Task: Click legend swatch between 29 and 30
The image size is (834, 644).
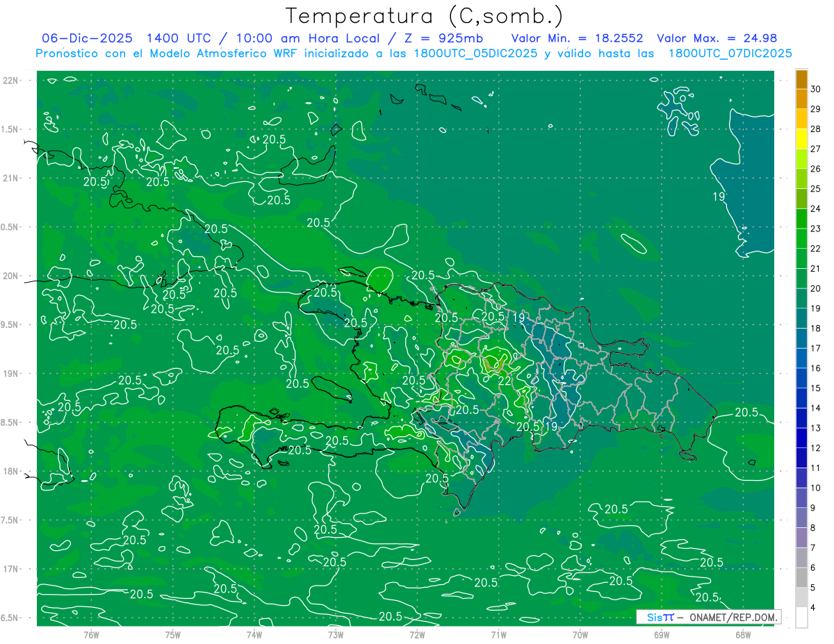Action: [x=801, y=99]
